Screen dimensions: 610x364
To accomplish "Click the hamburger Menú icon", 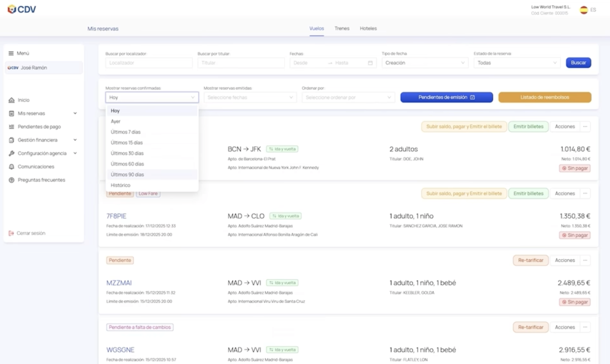I will [x=11, y=53].
